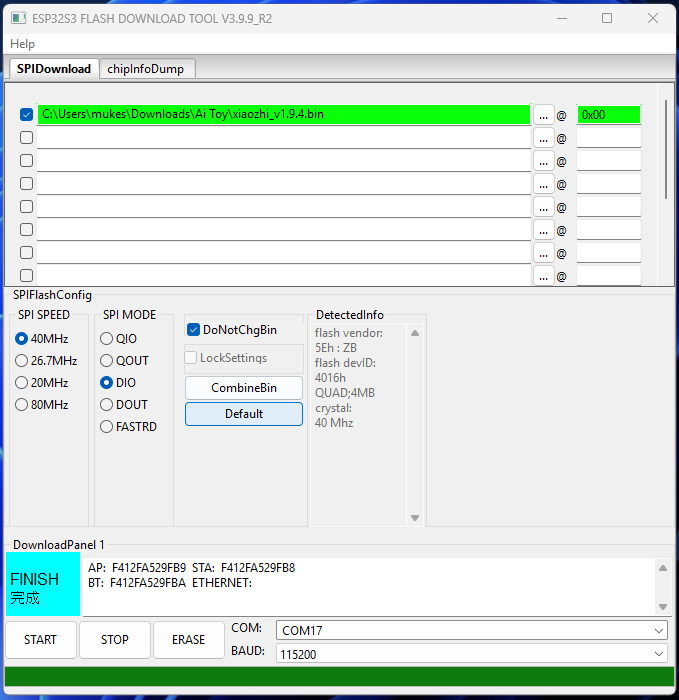
Task: Click the 'QUAD;4MB' detected info text
Action: pos(345,393)
